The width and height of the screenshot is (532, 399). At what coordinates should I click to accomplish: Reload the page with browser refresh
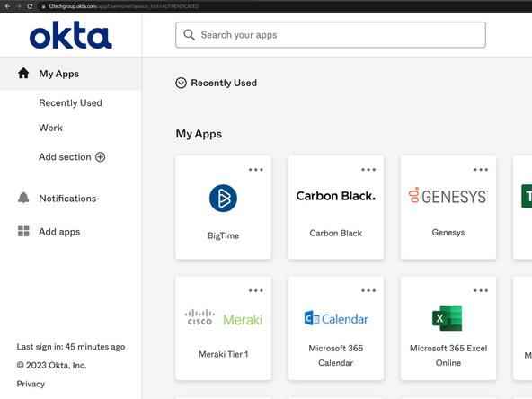(x=30, y=6)
